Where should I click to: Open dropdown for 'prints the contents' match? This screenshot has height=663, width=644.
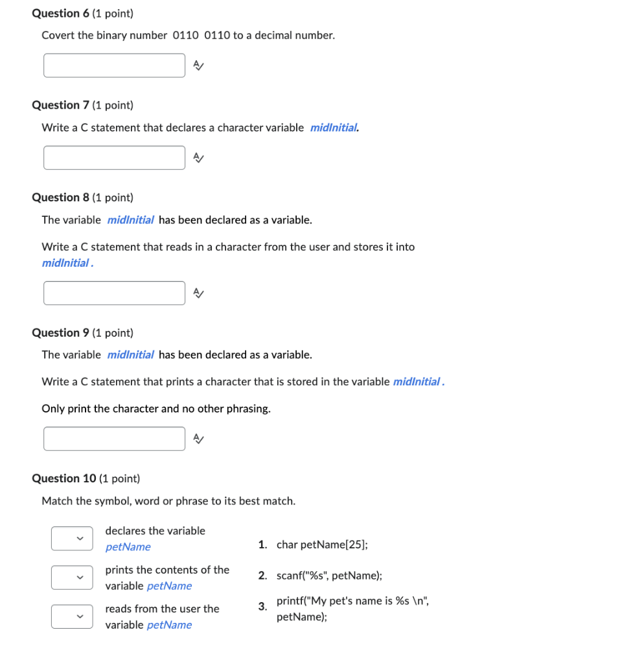[72, 577]
